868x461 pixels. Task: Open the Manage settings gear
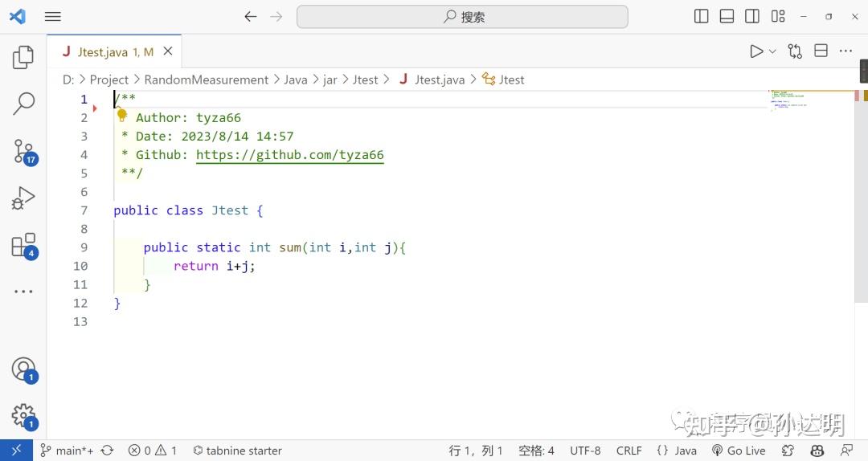tap(23, 415)
